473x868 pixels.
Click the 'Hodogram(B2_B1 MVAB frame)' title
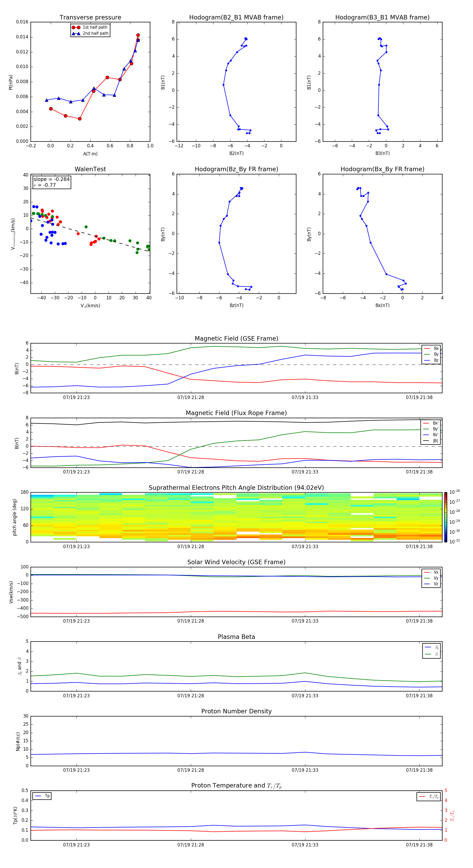point(236,18)
